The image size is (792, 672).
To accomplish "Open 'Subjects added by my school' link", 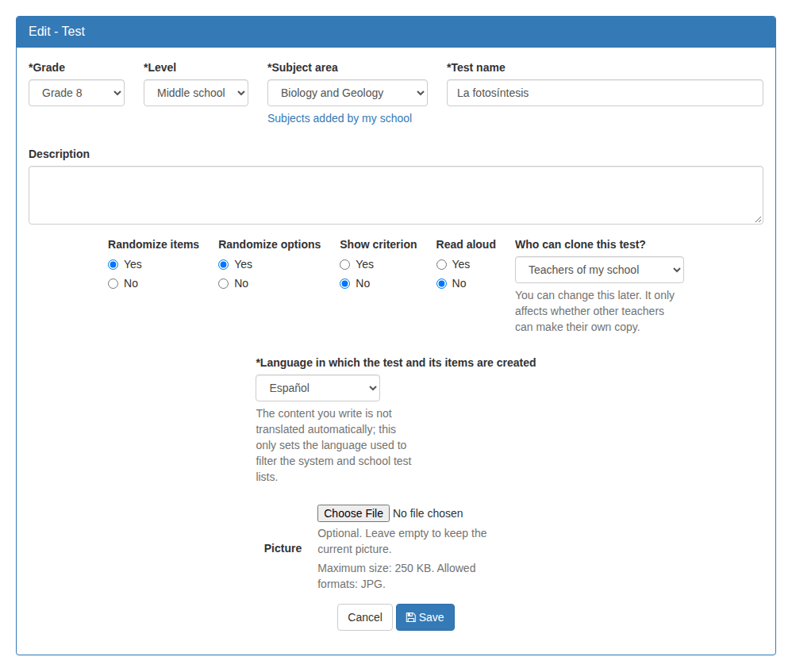I will pos(340,118).
